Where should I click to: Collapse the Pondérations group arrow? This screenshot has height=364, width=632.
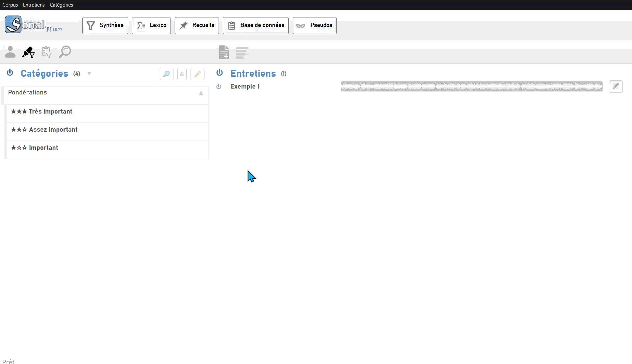pyautogui.click(x=201, y=93)
